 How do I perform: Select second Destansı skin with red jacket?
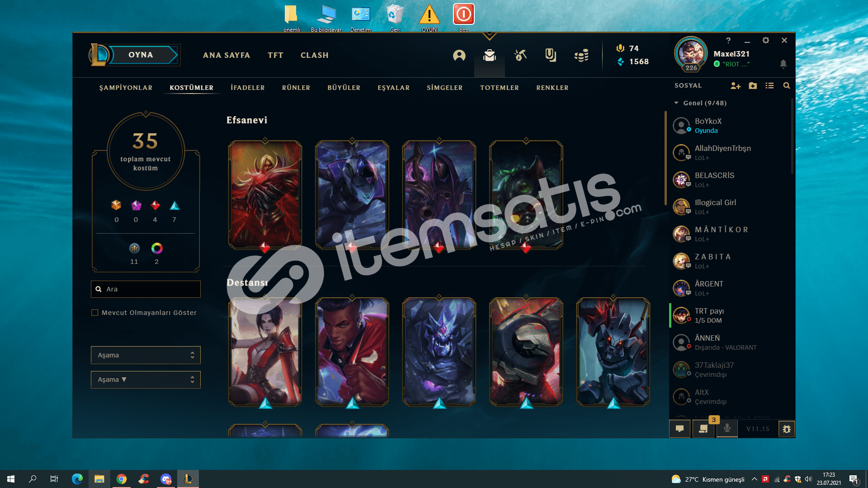coord(352,352)
